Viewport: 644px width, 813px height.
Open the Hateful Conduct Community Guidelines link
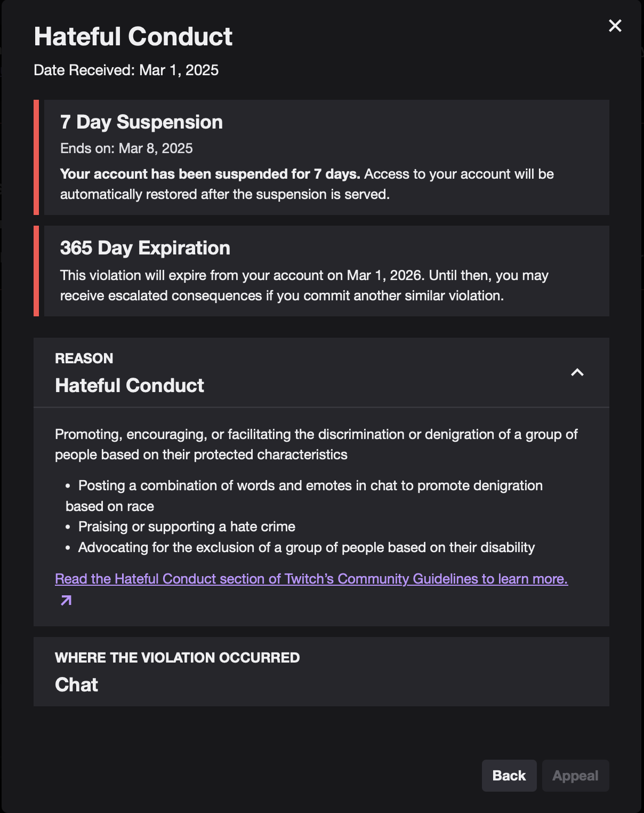311,579
